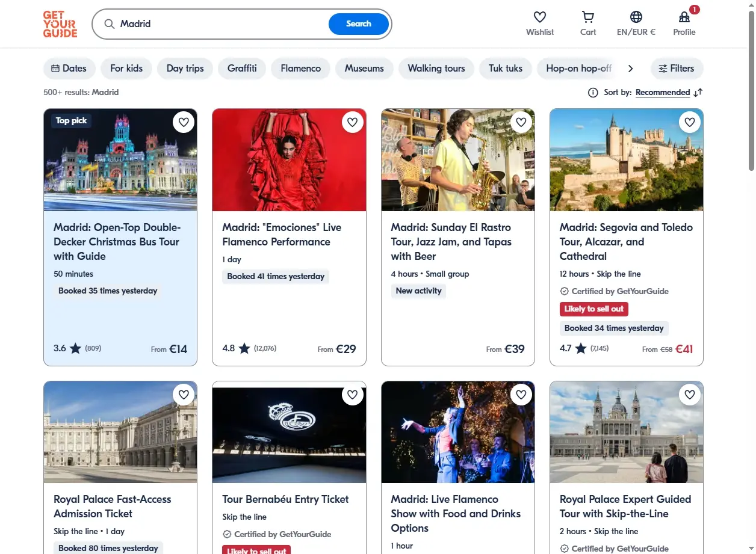The height and width of the screenshot is (554, 756).
Task: Click the star rating of the Christmas Bus Tour
Action: click(75, 348)
